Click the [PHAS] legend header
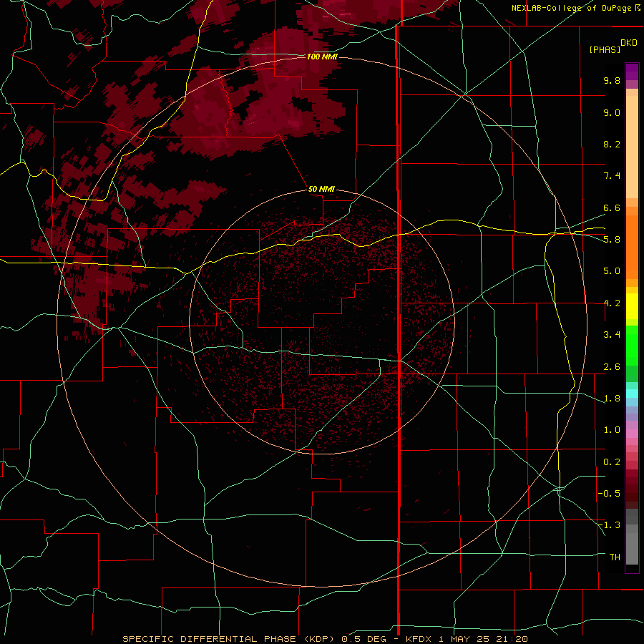Image resolution: width=644 pixels, height=644 pixels. pyautogui.click(x=605, y=49)
